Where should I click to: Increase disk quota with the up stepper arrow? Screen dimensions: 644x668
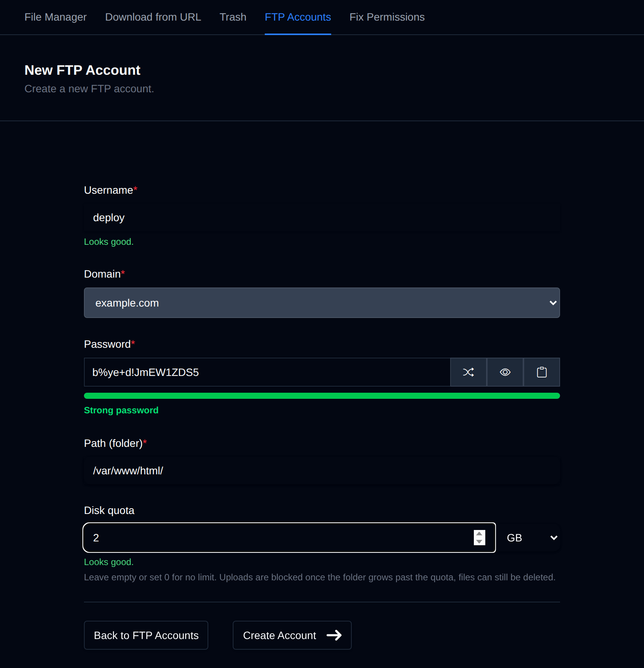(x=480, y=534)
